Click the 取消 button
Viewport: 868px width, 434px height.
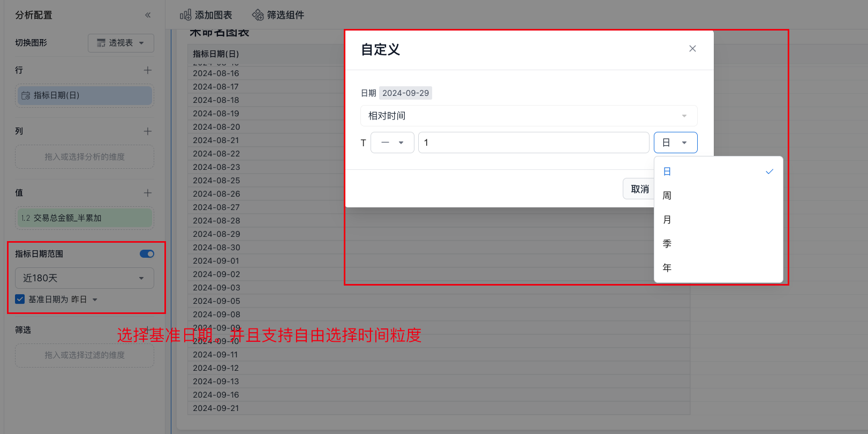(x=639, y=189)
